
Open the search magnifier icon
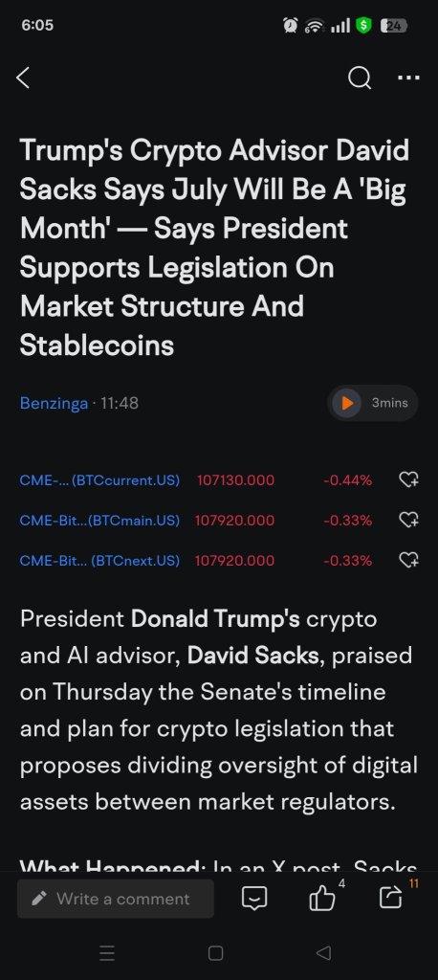(360, 78)
